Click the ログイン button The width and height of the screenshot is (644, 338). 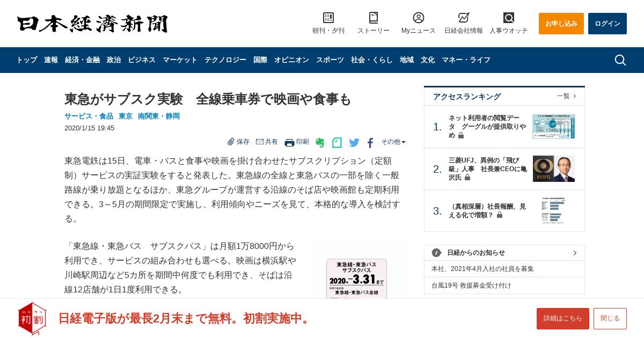[608, 24]
